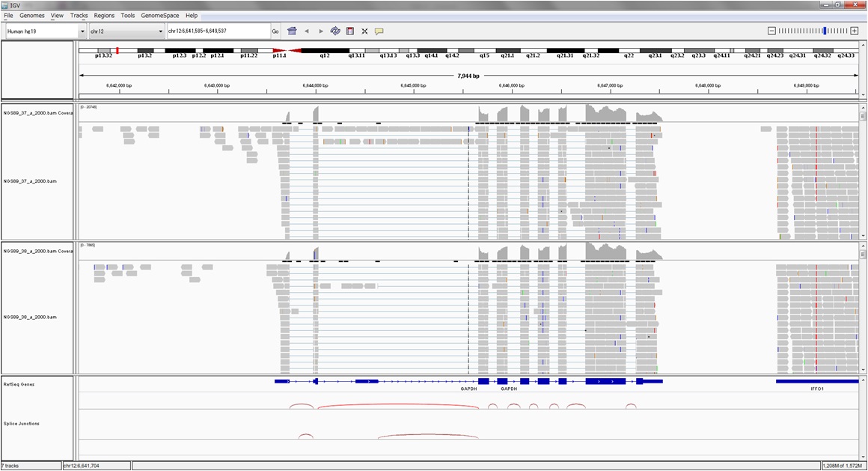Go forward to next locus

[x=321, y=31]
